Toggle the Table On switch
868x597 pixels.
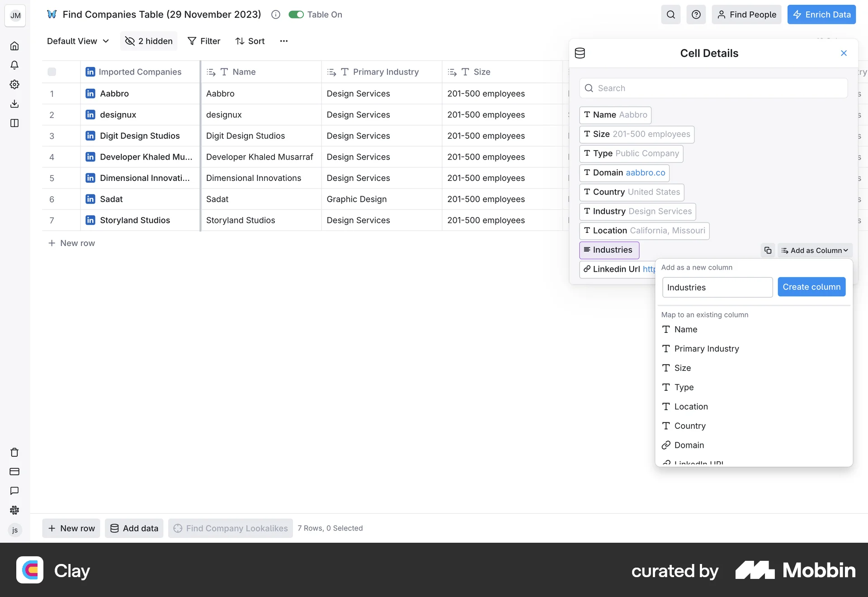click(296, 14)
